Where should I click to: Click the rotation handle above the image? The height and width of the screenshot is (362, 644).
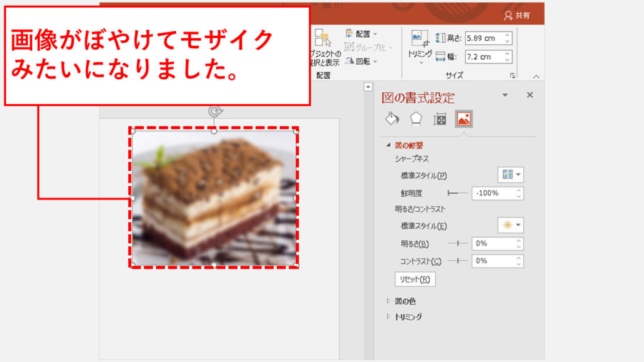click(x=214, y=111)
